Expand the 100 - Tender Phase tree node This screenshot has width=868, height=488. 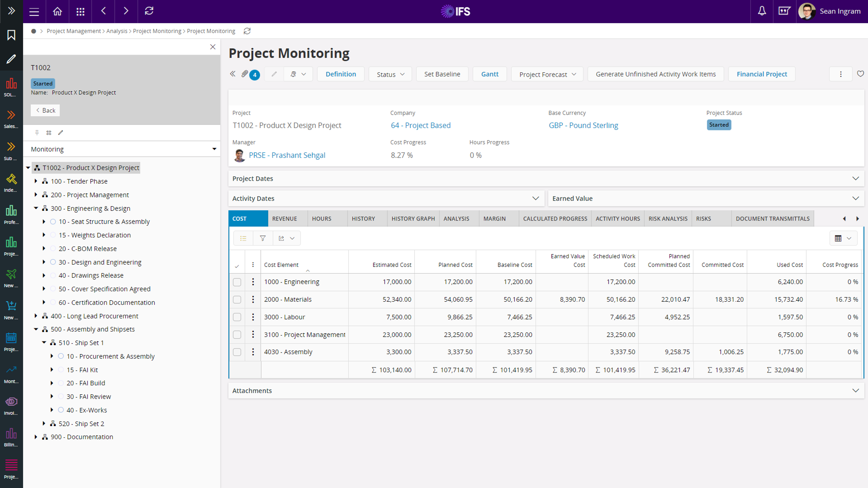click(36, 181)
